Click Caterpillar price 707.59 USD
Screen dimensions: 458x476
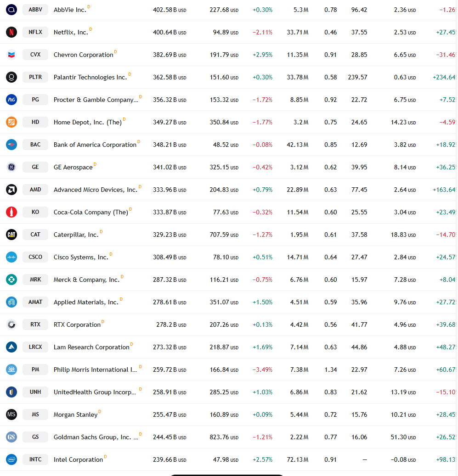pos(224,235)
